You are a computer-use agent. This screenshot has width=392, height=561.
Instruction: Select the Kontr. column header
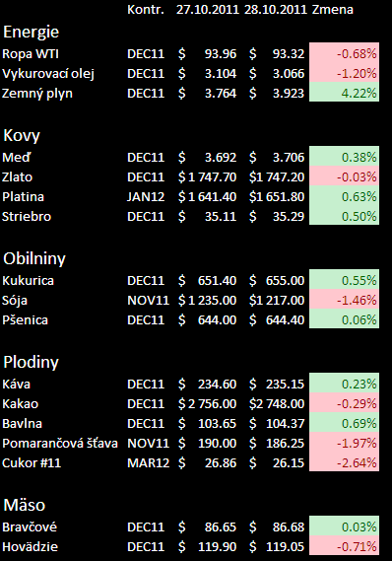tap(146, 10)
